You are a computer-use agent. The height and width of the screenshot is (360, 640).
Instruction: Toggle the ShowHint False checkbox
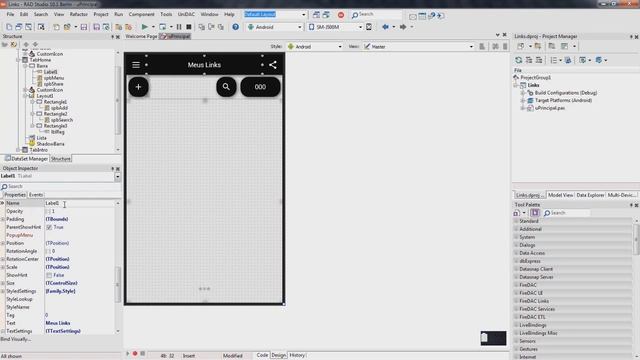coord(49,275)
